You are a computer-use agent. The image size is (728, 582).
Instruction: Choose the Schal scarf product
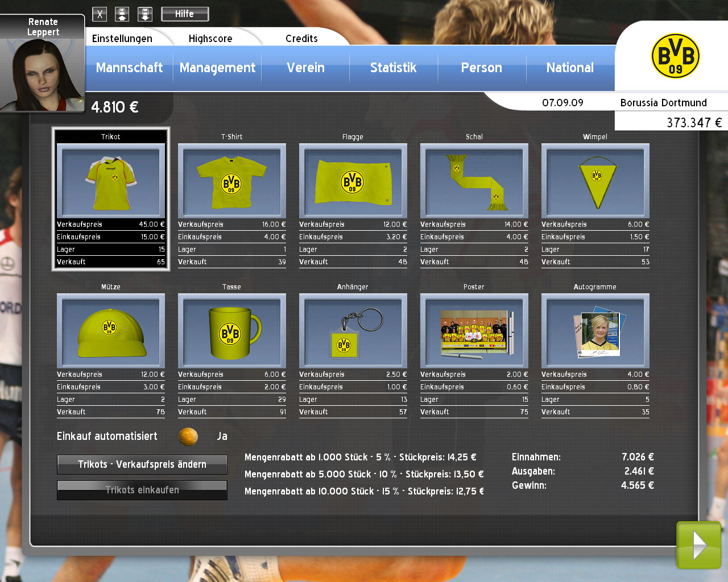(474, 181)
